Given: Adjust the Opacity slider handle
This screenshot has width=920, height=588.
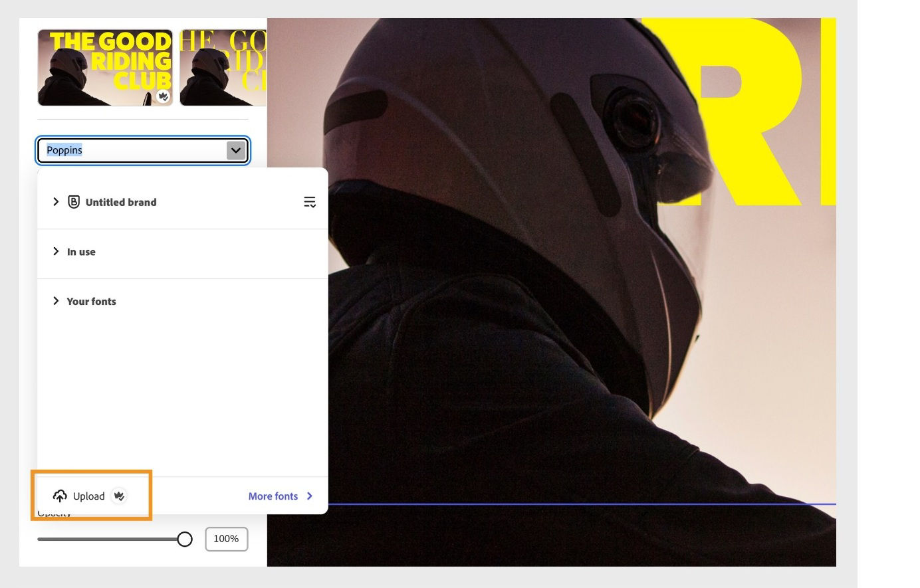Looking at the screenshot, I should [185, 539].
